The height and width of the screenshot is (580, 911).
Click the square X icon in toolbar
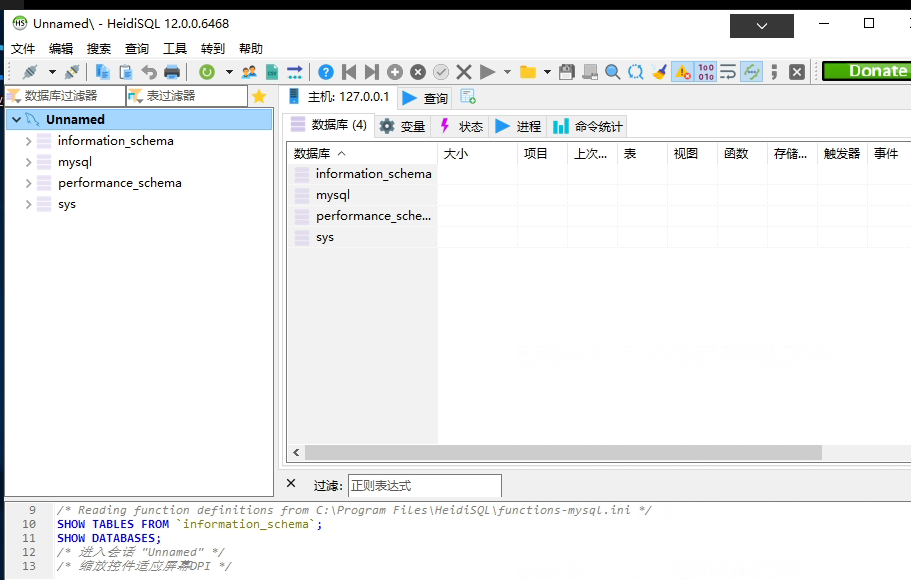[x=797, y=72]
